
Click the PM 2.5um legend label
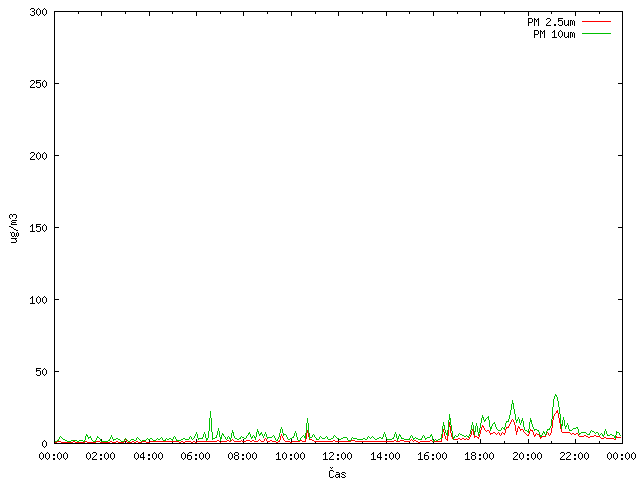551,22
